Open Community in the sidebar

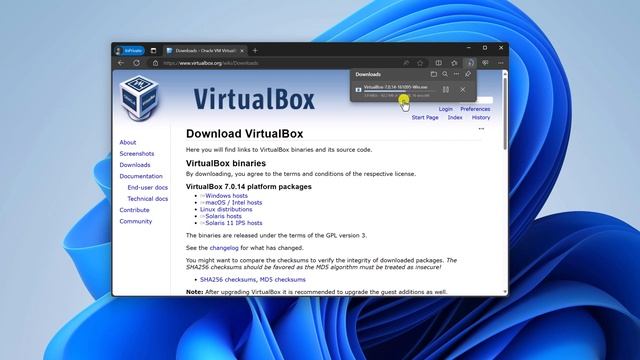point(136,221)
